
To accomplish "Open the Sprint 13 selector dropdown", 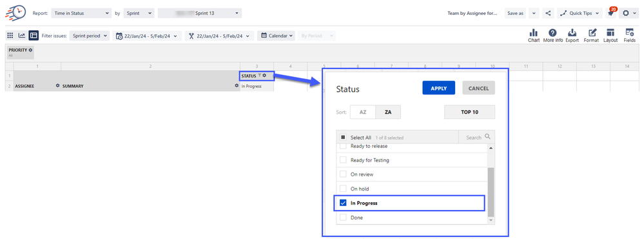I will pos(200,13).
